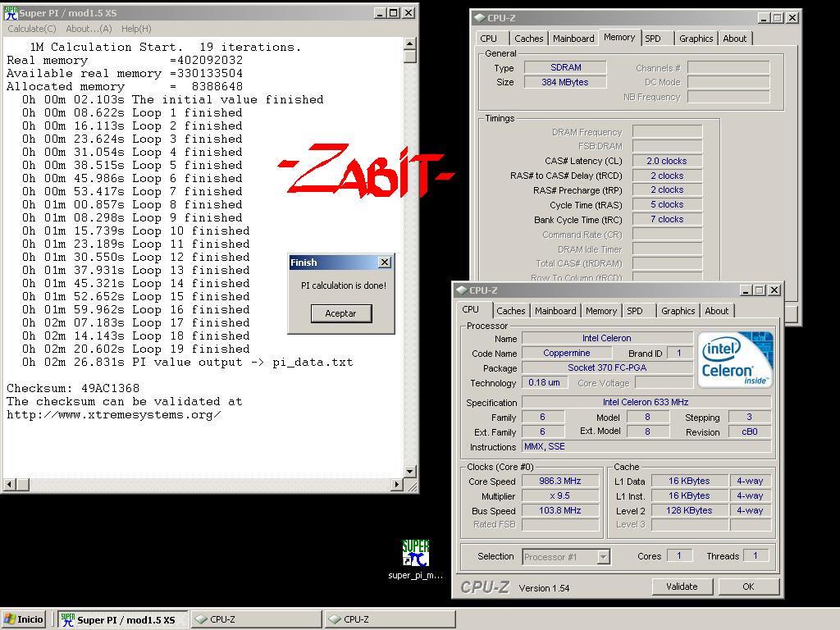
Task: Click Super PI vertical scrollbar up arrow
Action: (x=410, y=44)
